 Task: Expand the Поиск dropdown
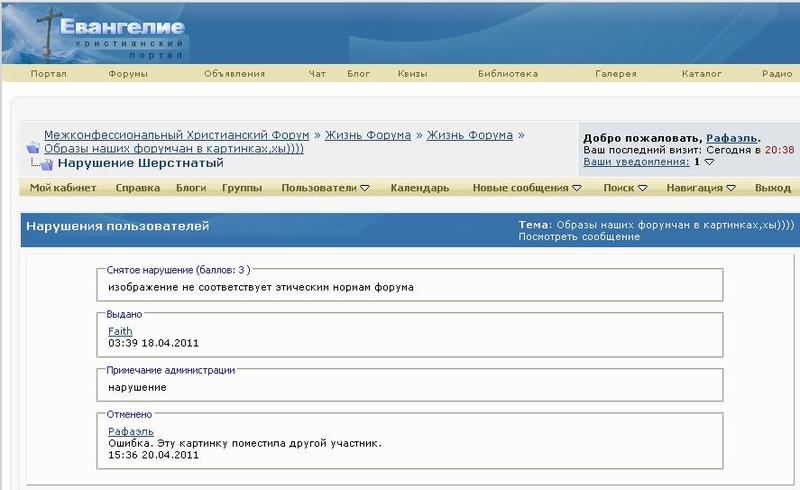point(625,188)
